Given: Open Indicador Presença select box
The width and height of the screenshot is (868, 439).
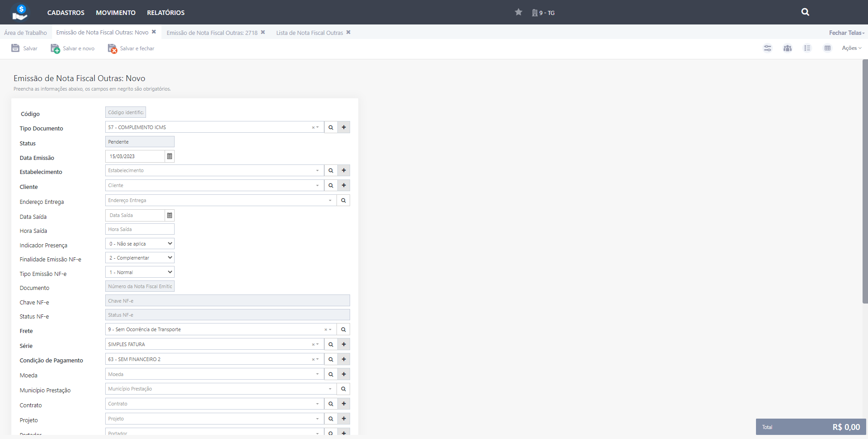Looking at the screenshot, I should coord(140,244).
